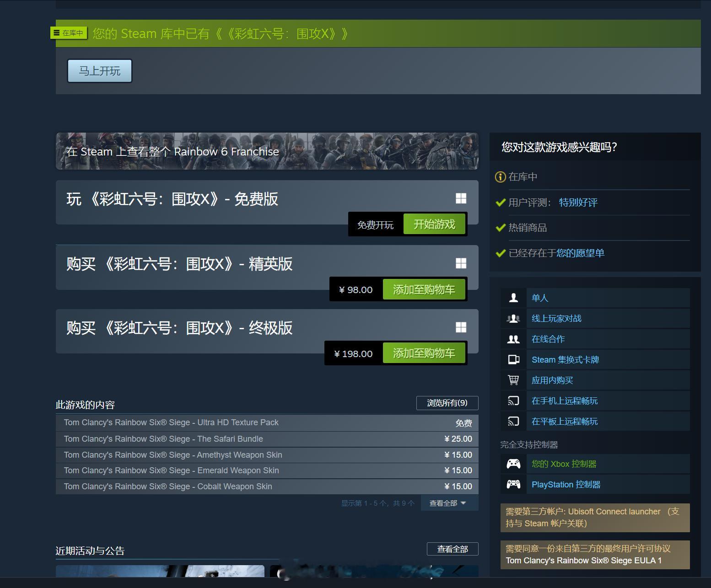The width and height of the screenshot is (711, 588).
Task: Click the cast icon for 在手机上远程畅玩
Action: (513, 401)
